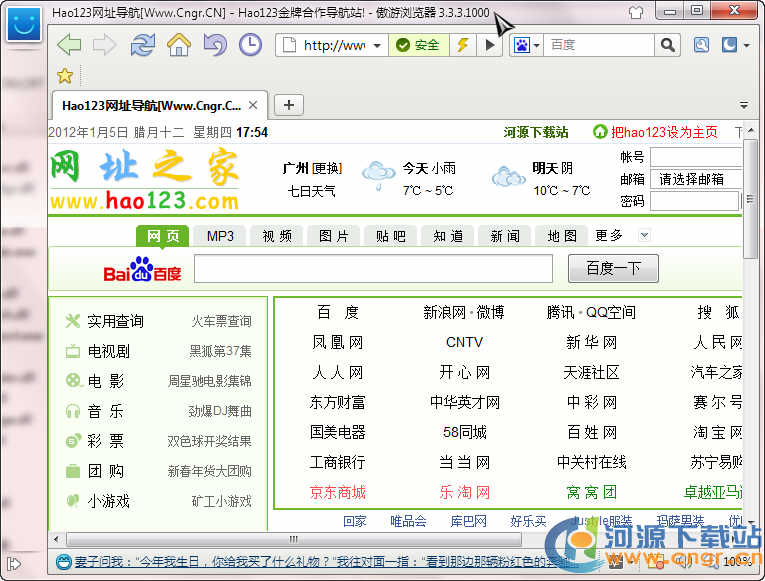Click the 广州 [更换] city link
Image resolution: width=765 pixels, height=581 pixels.
click(312, 168)
